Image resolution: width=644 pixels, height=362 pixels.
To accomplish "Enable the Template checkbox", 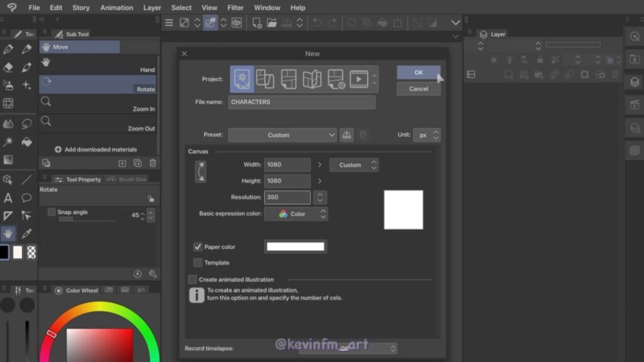I will pyautogui.click(x=198, y=263).
